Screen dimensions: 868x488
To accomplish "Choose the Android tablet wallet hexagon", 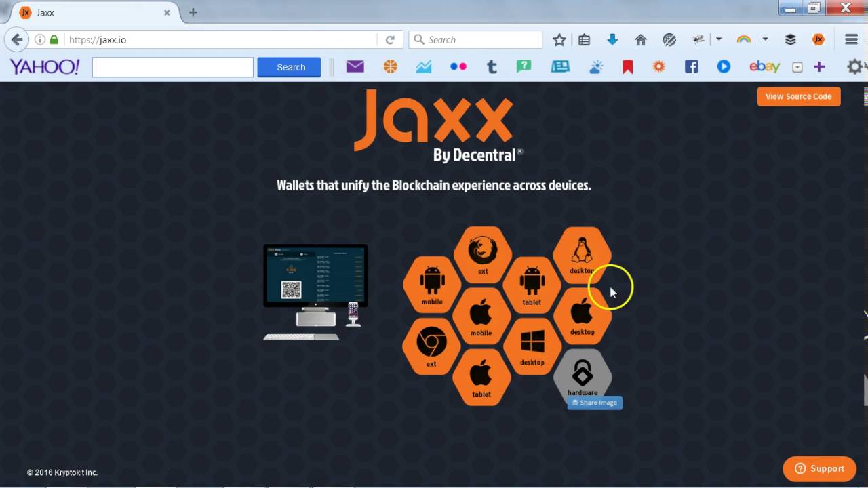I will click(532, 285).
